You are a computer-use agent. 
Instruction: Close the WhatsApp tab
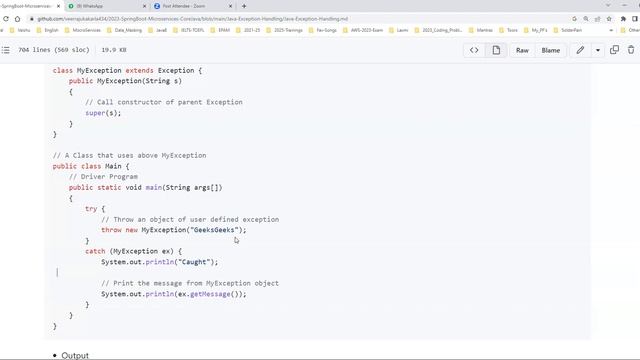tap(144, 6)
